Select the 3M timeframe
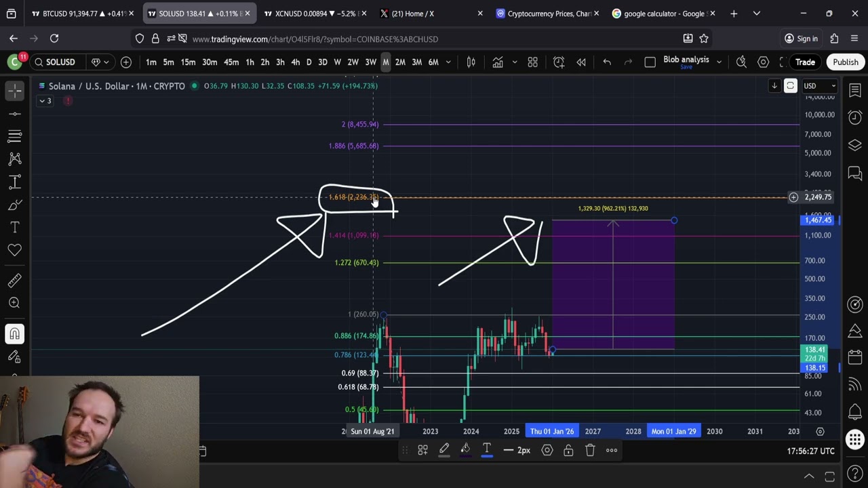 tap(417, 62)
